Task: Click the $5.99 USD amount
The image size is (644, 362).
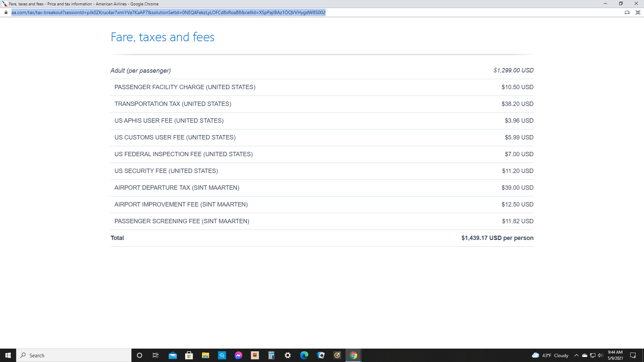Action: (519, 137)
